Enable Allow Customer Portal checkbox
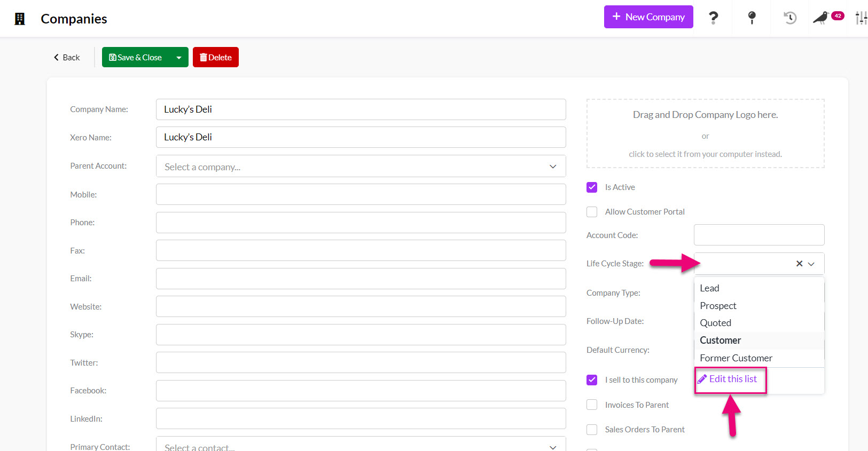Viewport: 868px width, 451px height. 592,212
